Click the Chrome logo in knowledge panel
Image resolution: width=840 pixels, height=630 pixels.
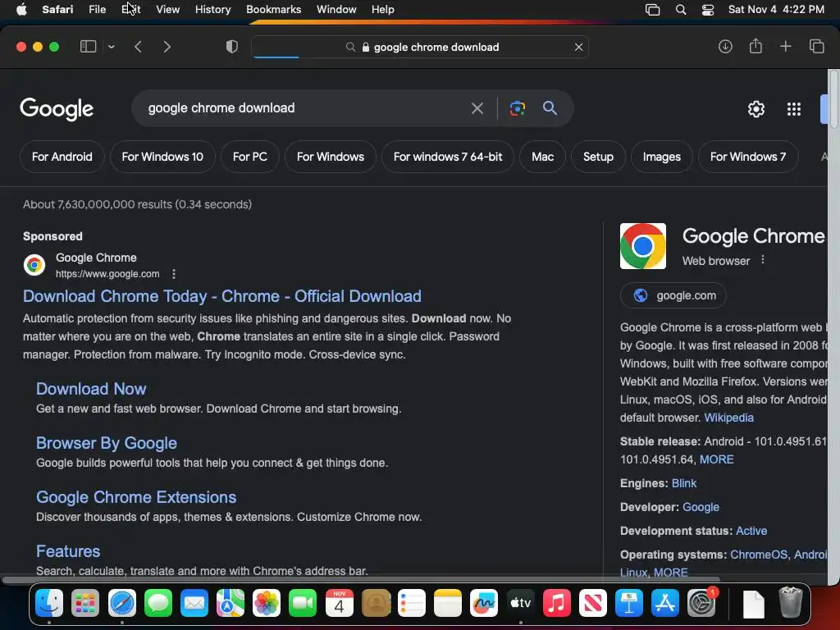coord(643,246)
